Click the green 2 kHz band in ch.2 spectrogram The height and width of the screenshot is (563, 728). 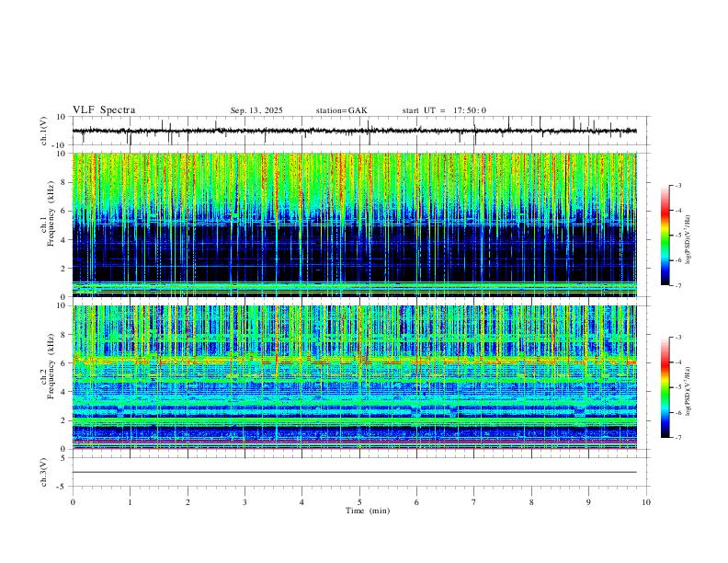pyautogui.click(x=355, y=420)
